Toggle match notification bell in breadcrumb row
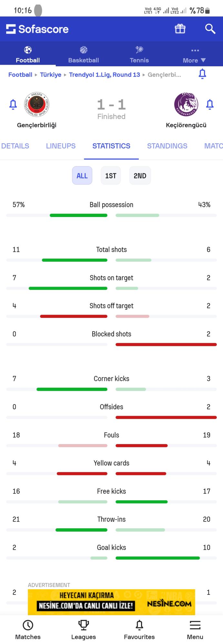 [202, 74]
